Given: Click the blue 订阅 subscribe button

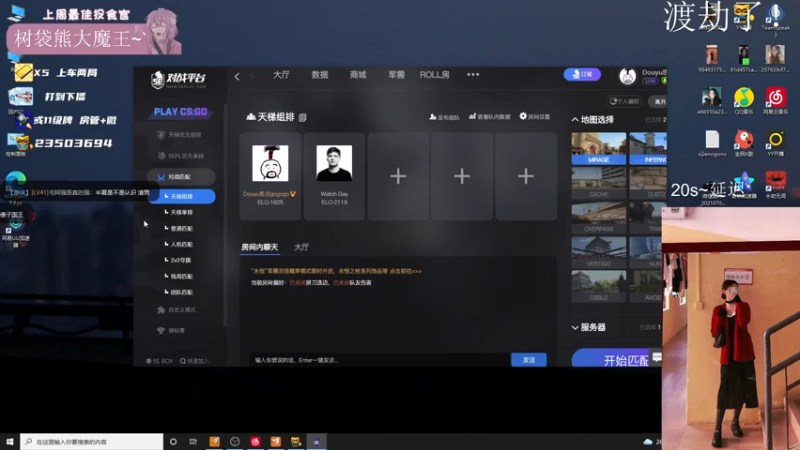Looking at the screenshot, I should [582, 74].
